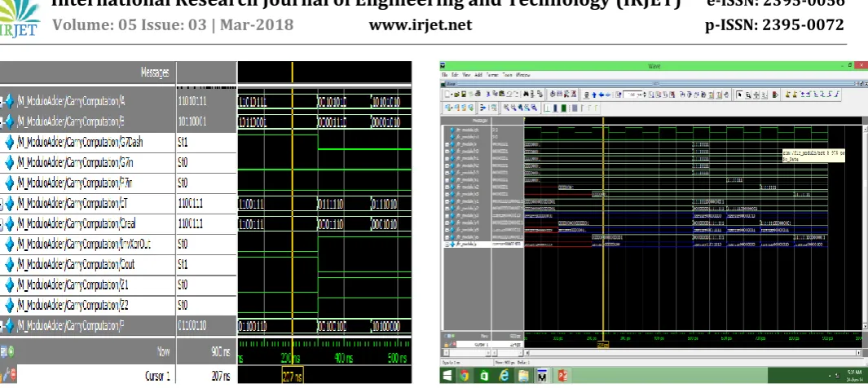The width and height of the screenshot is (868, 388).
Task: Click the first magnifier zoom icon in second toolbar row
Action: tap(506, 108)
